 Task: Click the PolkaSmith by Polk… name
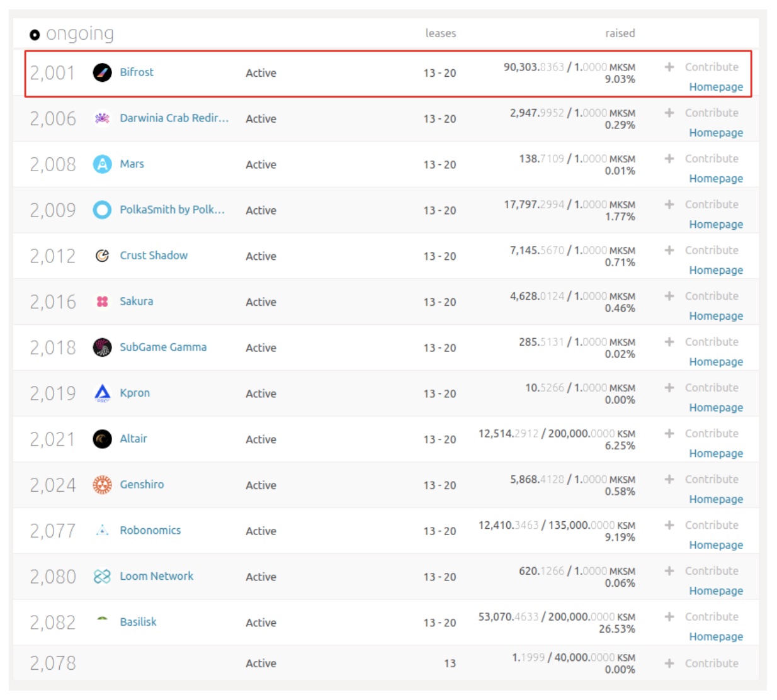pyautogui.click(x=172, y=210)
